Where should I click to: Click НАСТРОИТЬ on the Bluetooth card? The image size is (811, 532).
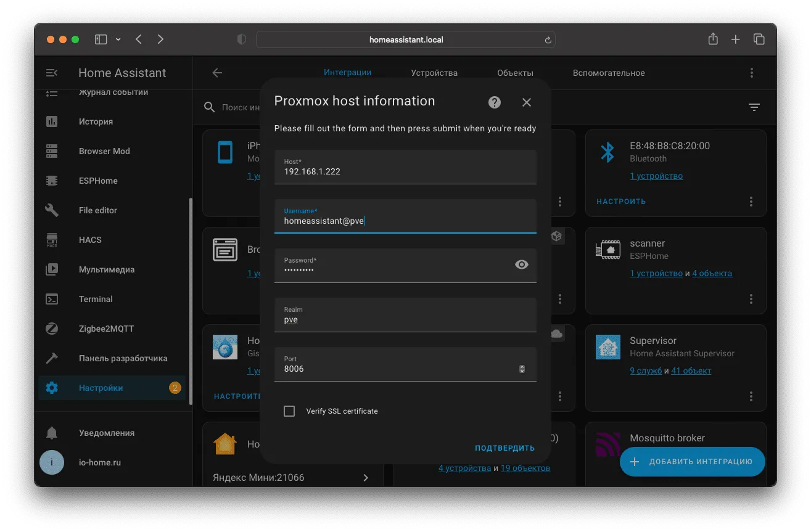tap(621, 202)
